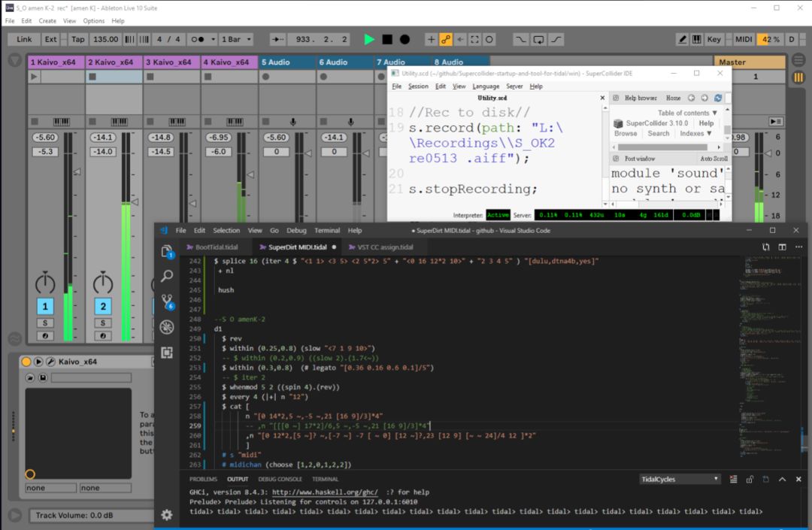Toggle track 2 activator button in Ableton mixer
Viewport: 812px width, 530px height.
[102, 307]
